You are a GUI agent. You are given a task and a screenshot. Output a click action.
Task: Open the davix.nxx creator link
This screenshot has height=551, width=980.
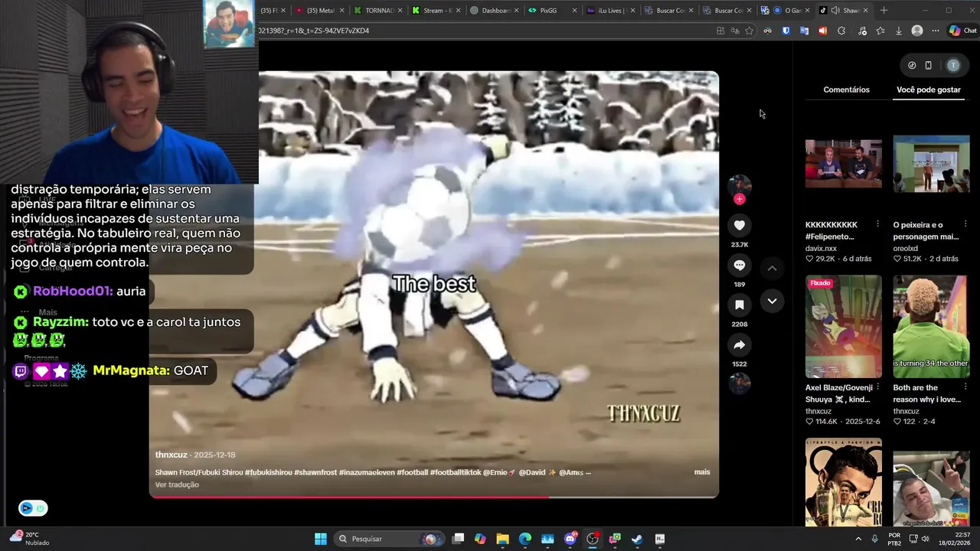click(821, 249)
